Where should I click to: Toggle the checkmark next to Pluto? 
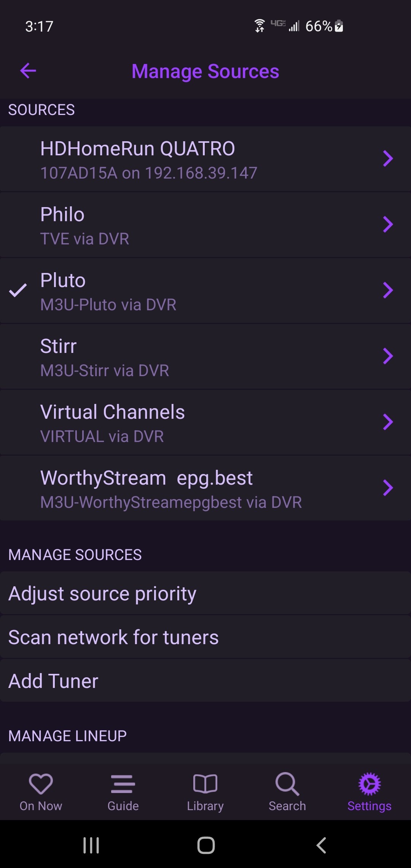coord(18,290)
